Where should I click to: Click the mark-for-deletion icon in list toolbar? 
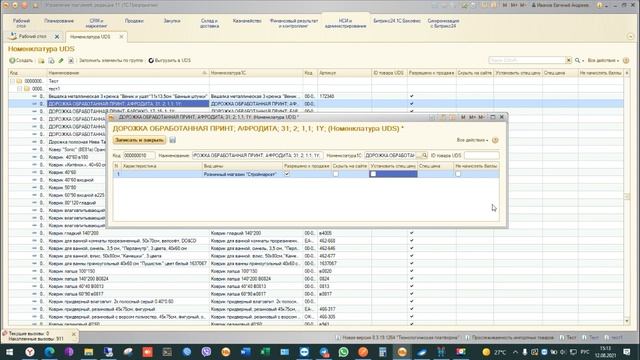71,60
